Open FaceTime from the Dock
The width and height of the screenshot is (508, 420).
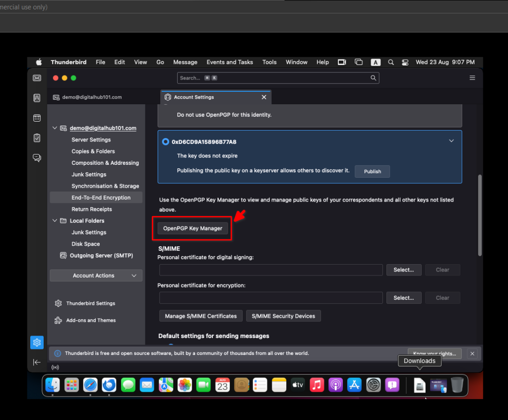tap(203, 385)
